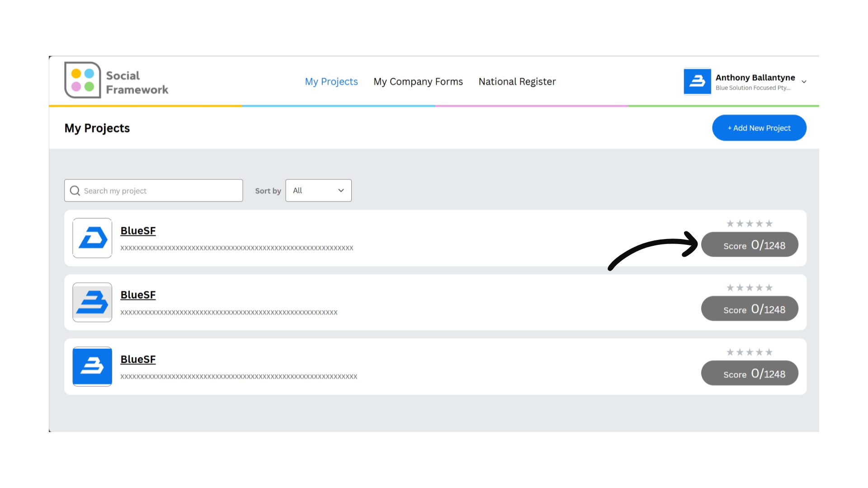
Task: Click the first project's Score 0/1248 button
Action: point(750,244)
